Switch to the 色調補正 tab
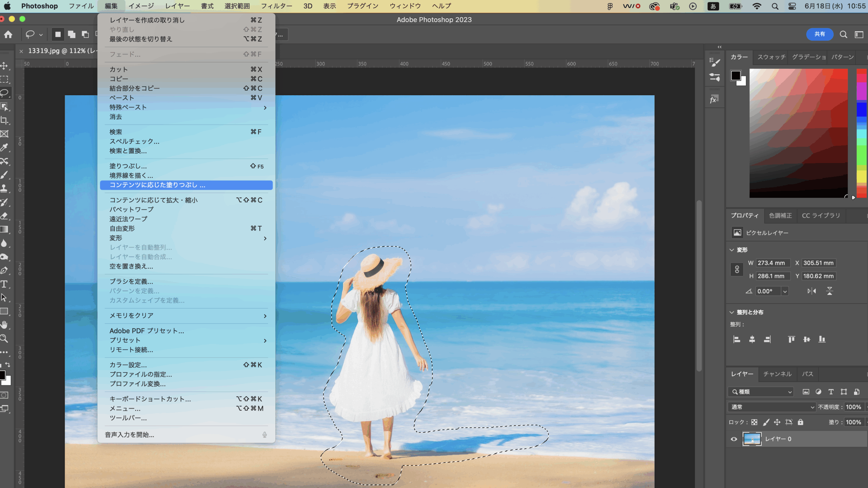The image size is (868, 488). pyautogui.click(x=780, y=216)
